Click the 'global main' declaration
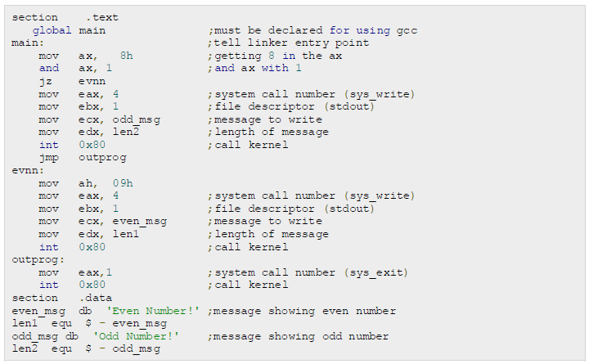Viewport: 589px width, 364px height. pyautogui.click(x=69, y=30)
